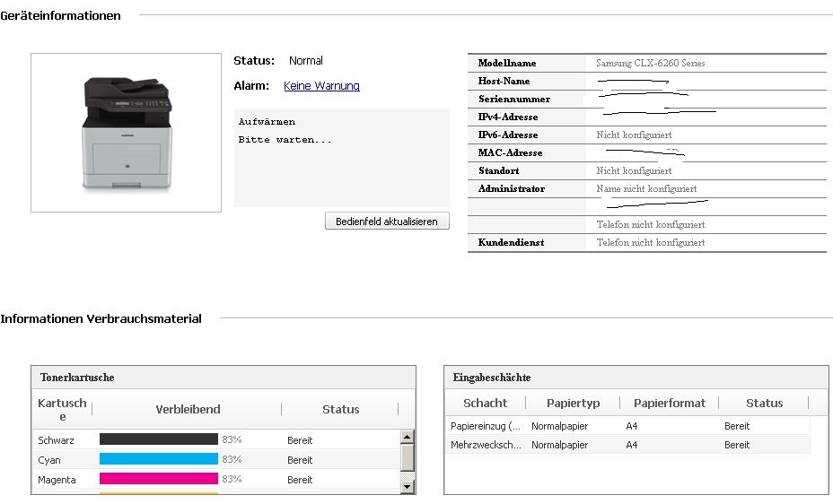Click the Verbleibend column header
The image size is (833, 504).
point(188,409)
